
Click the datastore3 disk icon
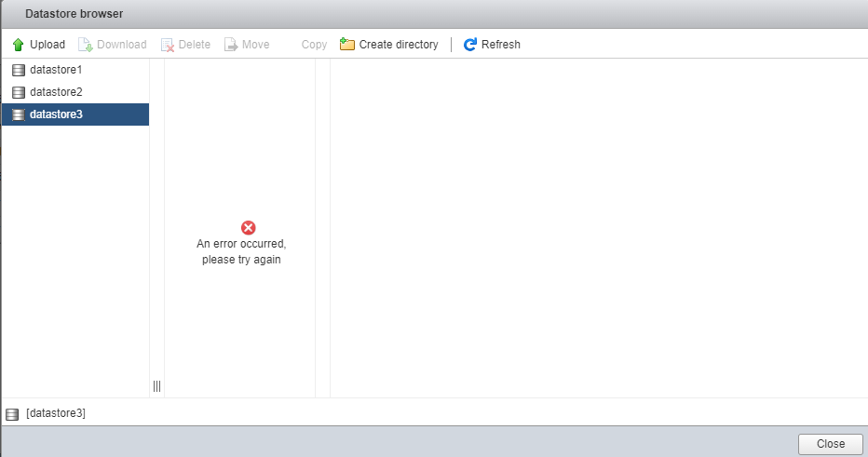pos(19,114)
